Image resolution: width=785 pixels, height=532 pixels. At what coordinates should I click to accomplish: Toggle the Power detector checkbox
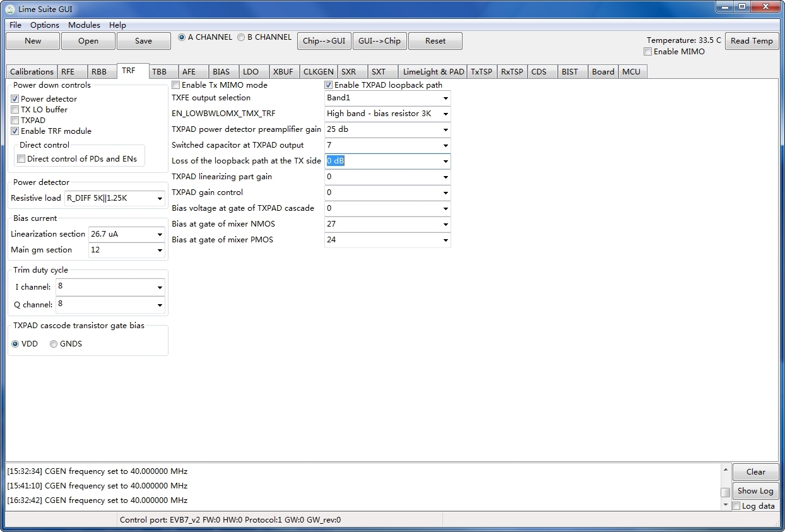tap(15, 99)
